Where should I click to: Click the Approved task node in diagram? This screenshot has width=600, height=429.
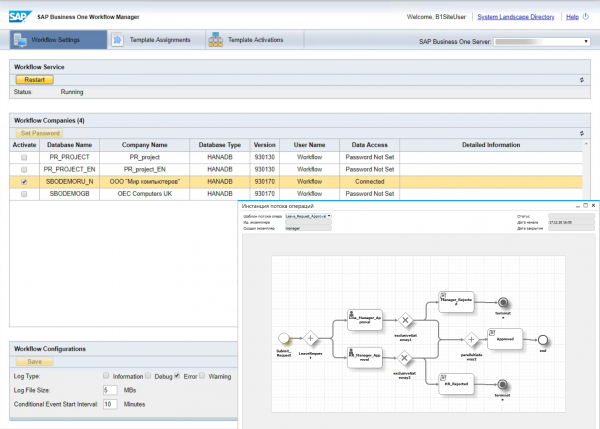(x=505, y=337)
